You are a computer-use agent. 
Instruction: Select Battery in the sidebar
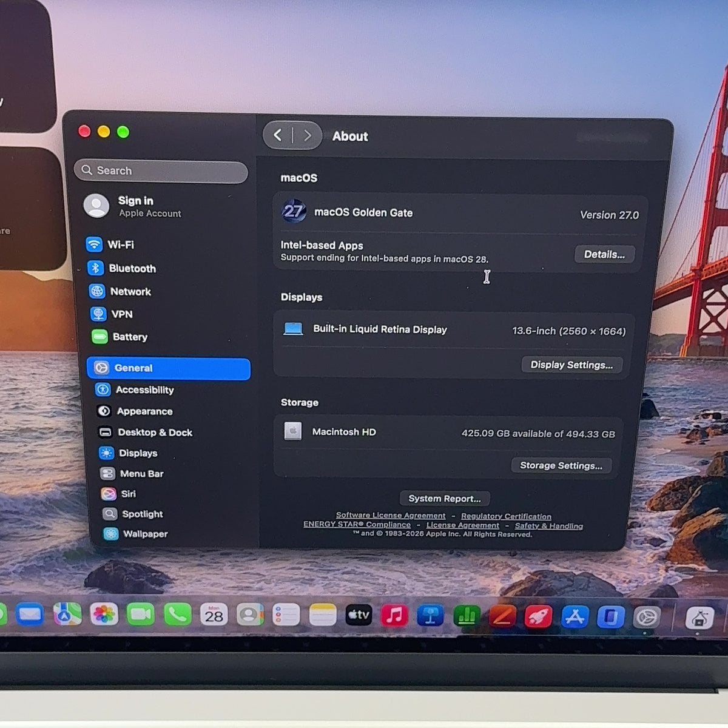pos(120,337)
